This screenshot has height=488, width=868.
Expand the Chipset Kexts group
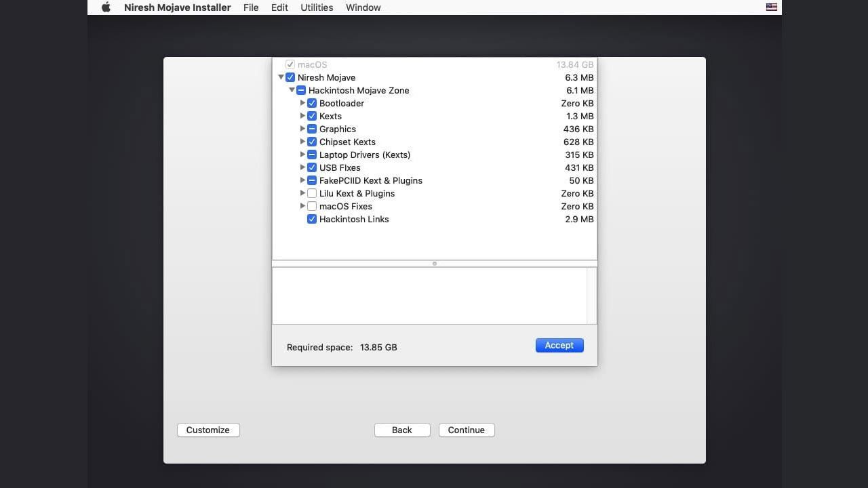pyautogui.click(x=302, y=142)
